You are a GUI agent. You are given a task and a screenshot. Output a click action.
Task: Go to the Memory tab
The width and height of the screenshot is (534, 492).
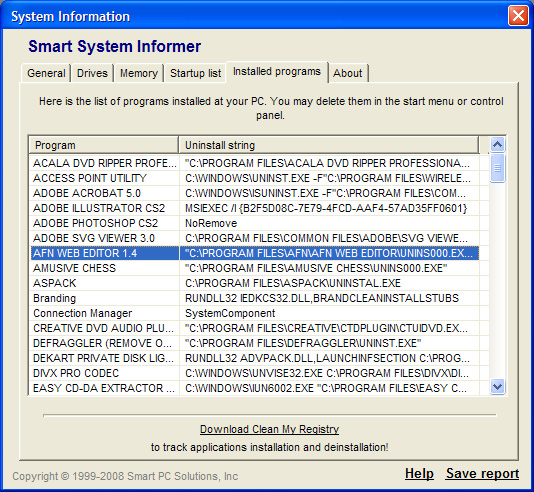pyautogui.click(x=139, y=73)
